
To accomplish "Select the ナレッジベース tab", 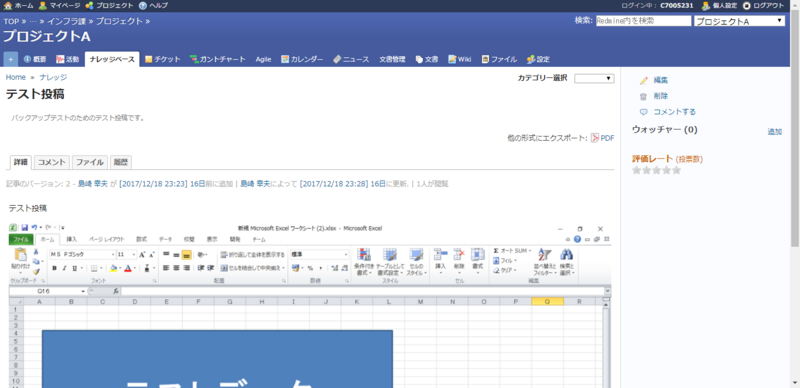I will (112, 59).
